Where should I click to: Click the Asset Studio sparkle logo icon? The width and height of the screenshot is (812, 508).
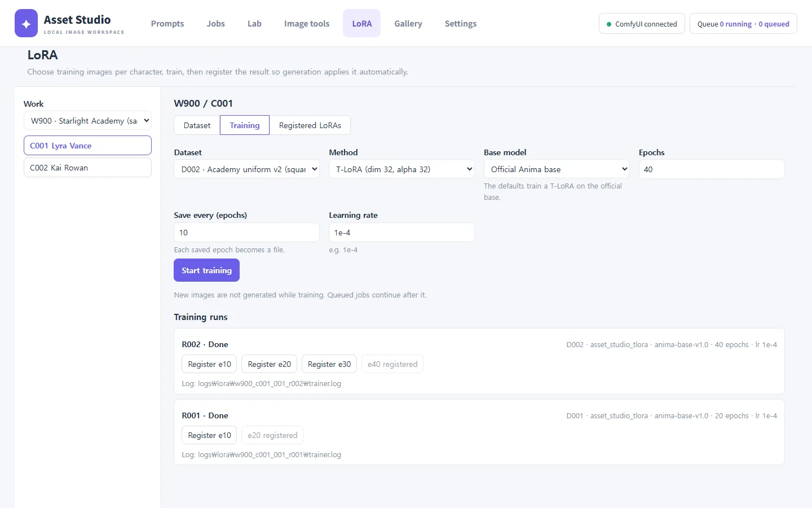tap(26, 23)
